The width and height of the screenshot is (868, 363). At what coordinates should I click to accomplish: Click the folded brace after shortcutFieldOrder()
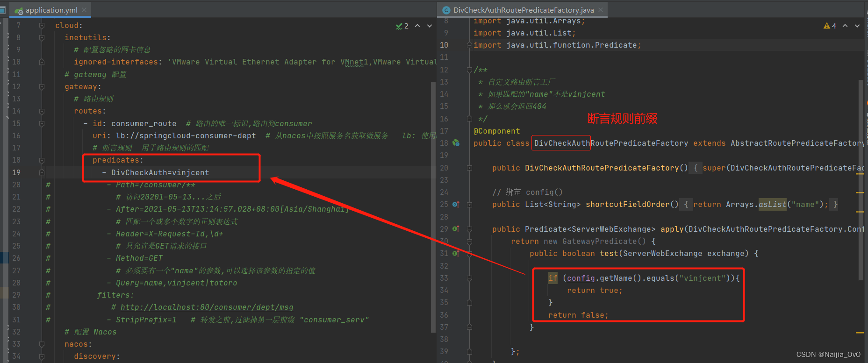click(686, 204)
